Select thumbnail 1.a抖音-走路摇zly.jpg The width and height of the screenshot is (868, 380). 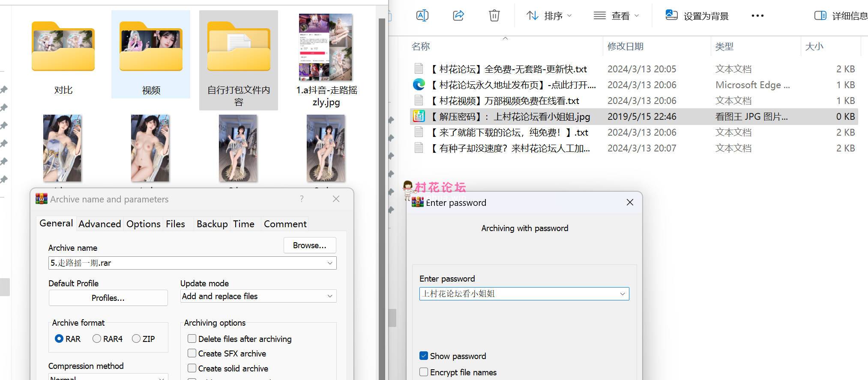tap(326, 60)
